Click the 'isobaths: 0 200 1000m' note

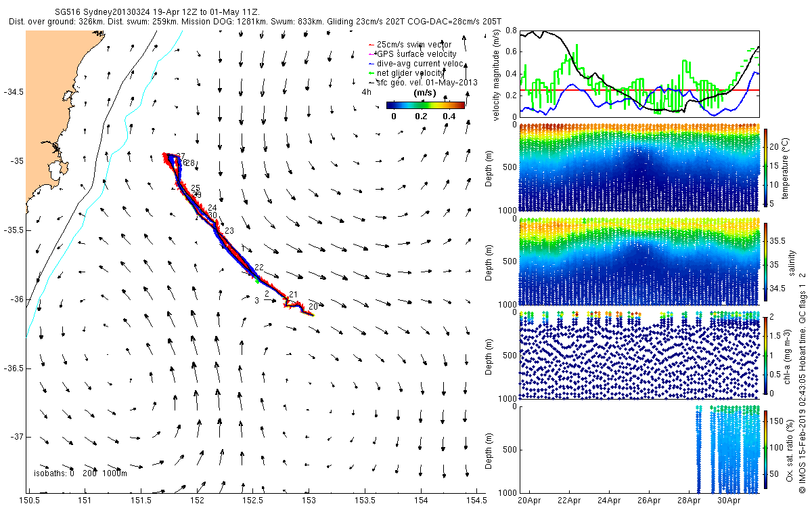click(81, 473)
